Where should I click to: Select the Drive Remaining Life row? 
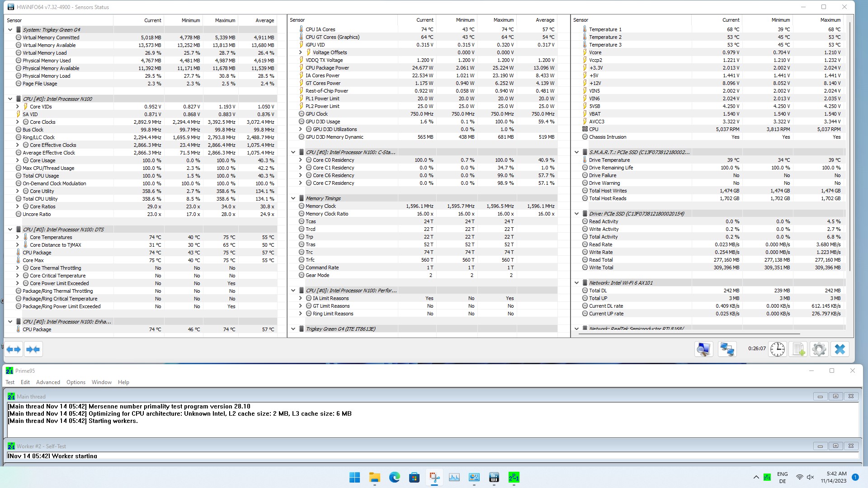[x=709, y=168]
